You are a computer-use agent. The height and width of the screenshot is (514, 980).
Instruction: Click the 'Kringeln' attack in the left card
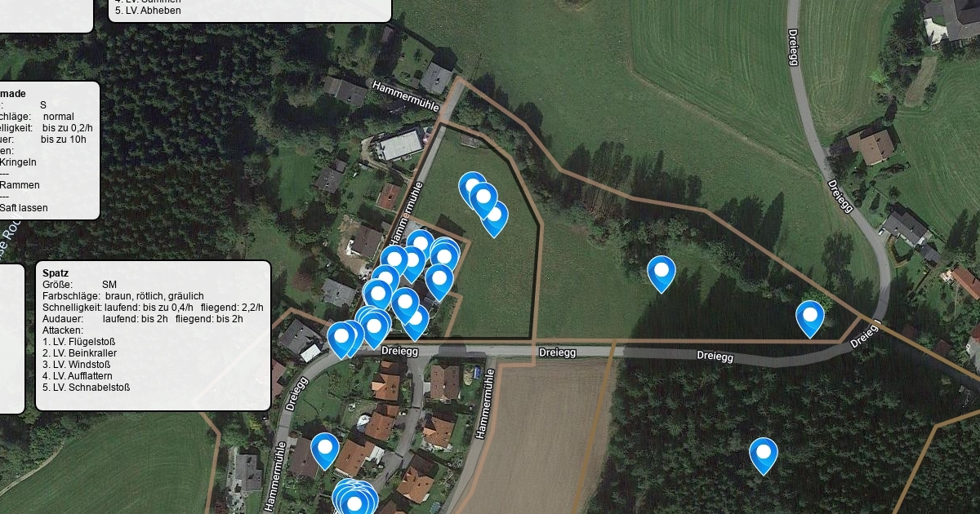pos(20,162)
